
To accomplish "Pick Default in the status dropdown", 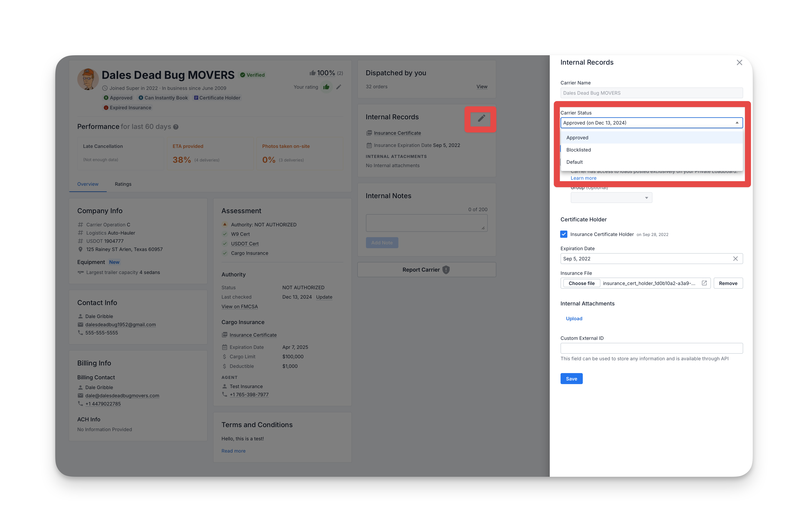I will [651, 162].
